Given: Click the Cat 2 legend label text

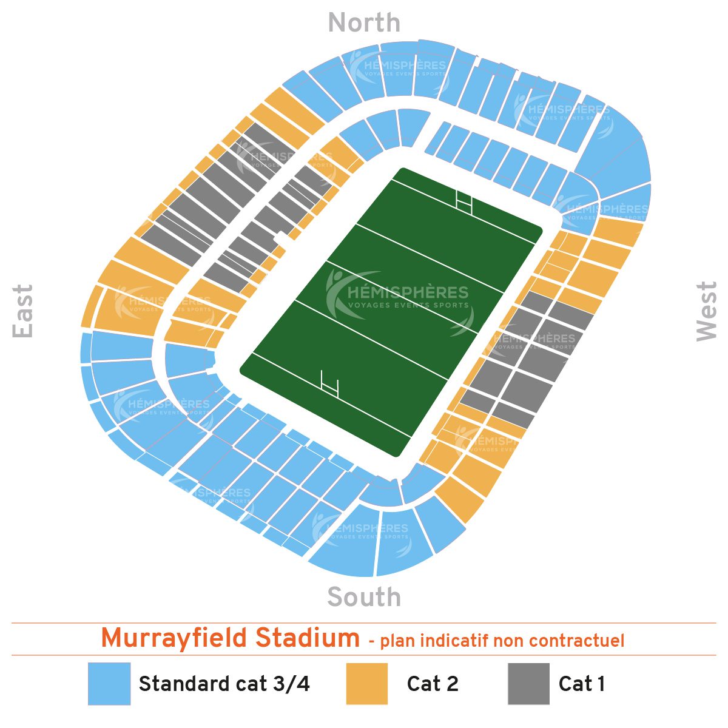Looking at the screenshot, I should tap(433, 684).
